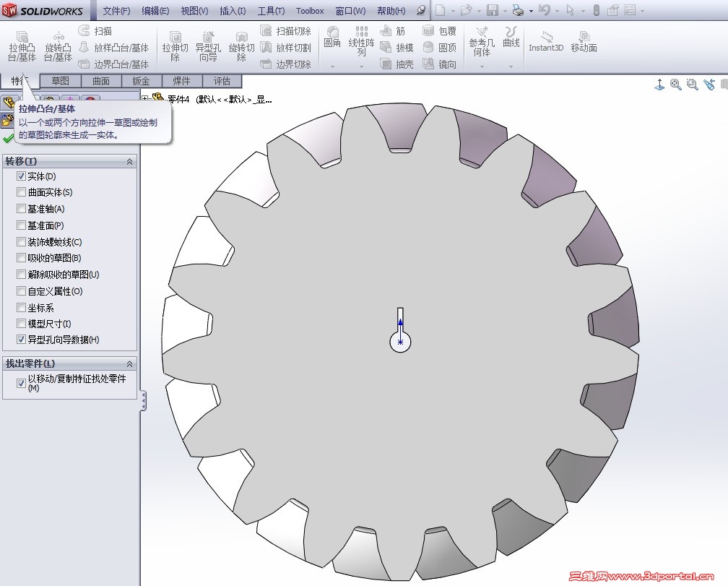The height and width of the screenshot is (586, 728).
Task: Uncheck the 异型孔向导数据(H) checkbox
Action: [21, 340]
